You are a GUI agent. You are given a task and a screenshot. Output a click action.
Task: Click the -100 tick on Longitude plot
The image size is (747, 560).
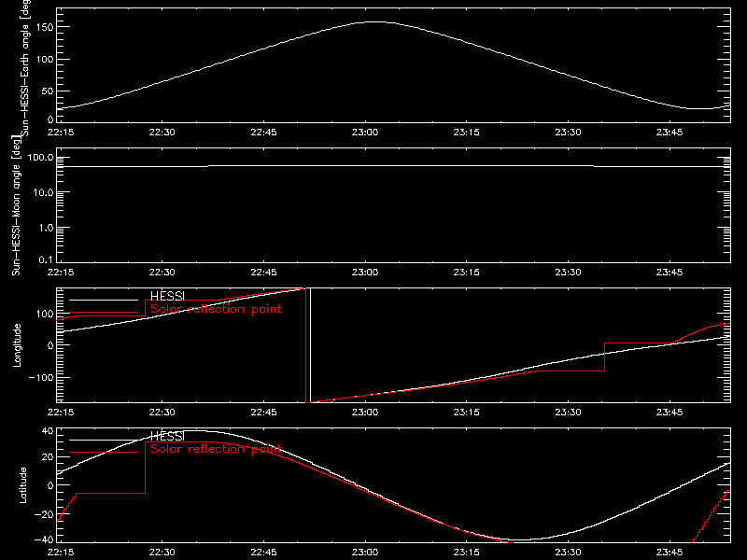[x=41, y=377]
